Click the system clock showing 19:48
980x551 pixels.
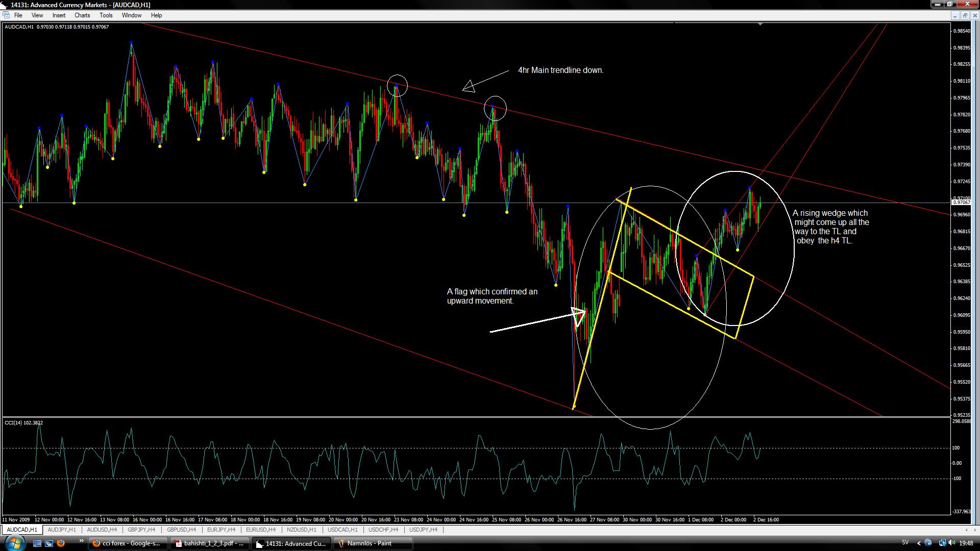tap(966, 543)
